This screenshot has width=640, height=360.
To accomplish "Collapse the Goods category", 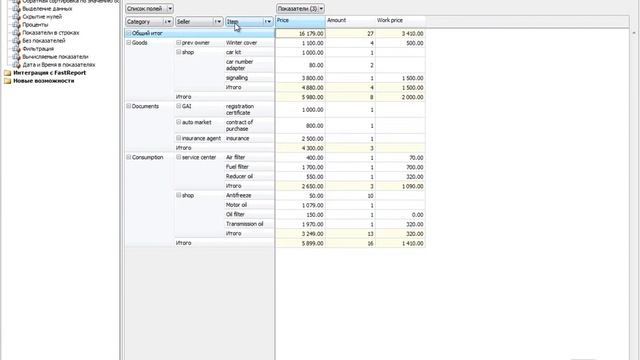I will (129, 42).
